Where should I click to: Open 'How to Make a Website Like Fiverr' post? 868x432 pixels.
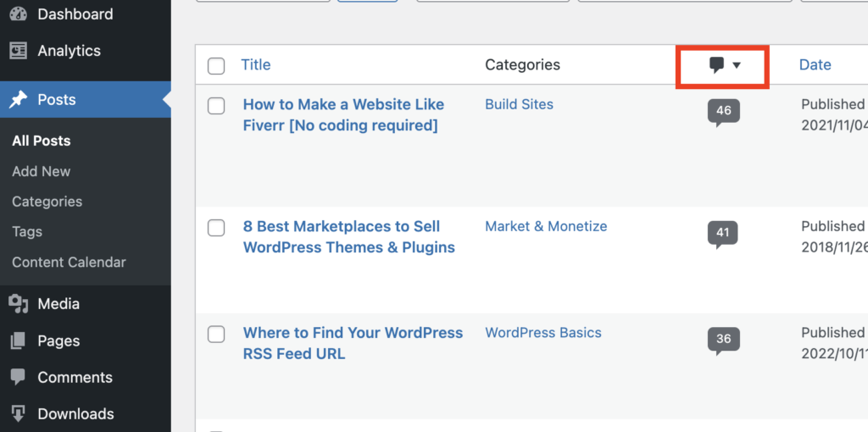(344, 115)
